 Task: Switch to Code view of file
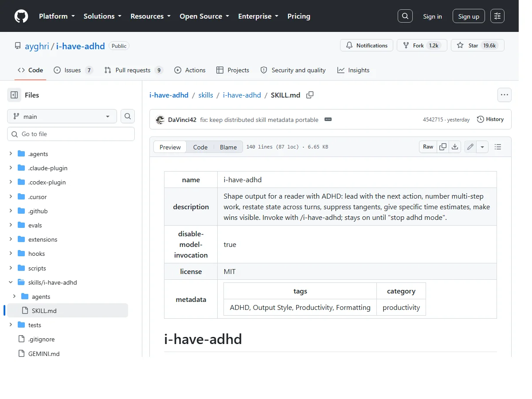(x=200, y=147)
